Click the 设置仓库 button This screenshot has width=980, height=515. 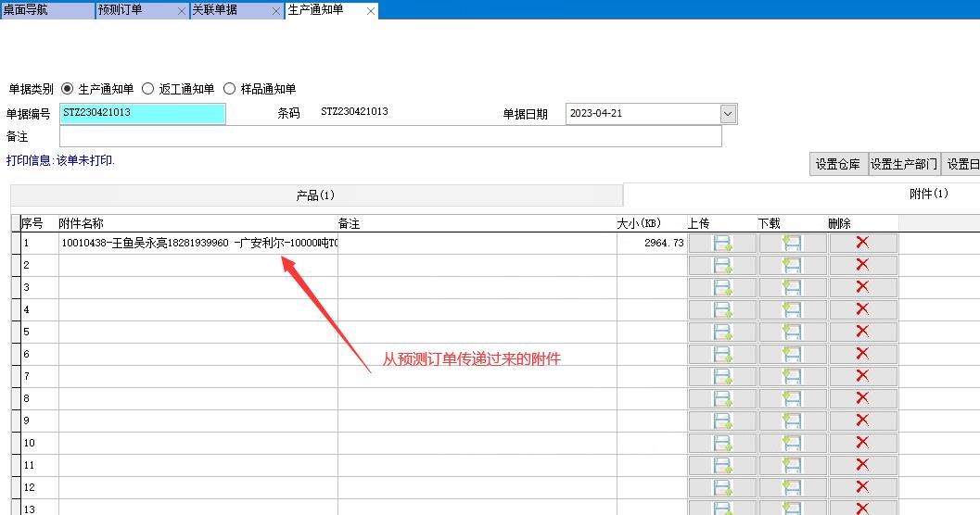pos(838,165)
